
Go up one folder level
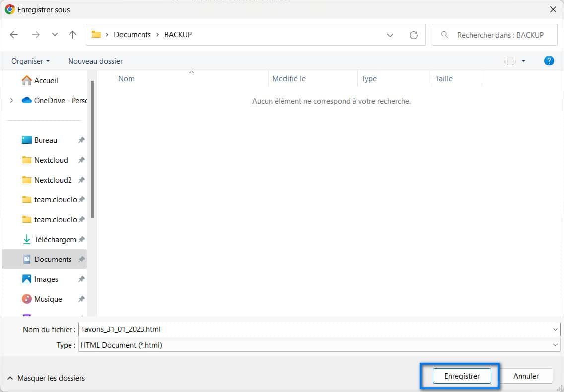(72, 35)
